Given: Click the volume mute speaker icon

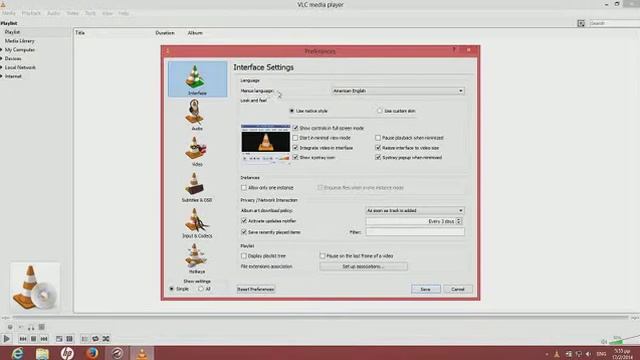Looking at the screenshot, I should point(604,342).
